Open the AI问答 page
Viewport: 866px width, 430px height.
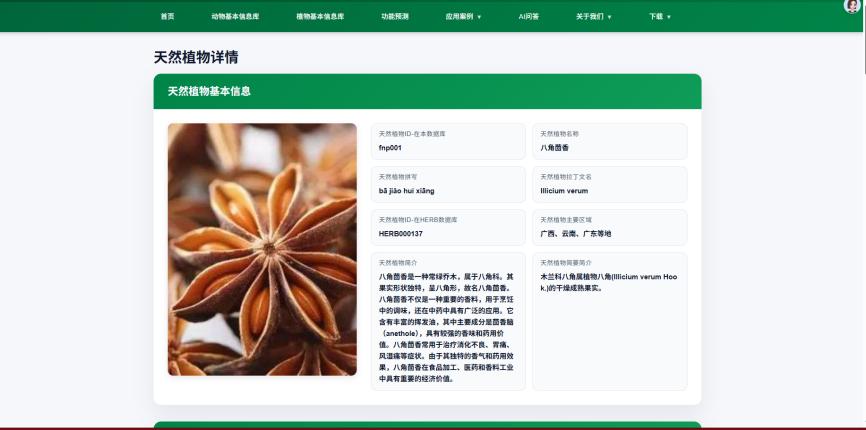528,17
